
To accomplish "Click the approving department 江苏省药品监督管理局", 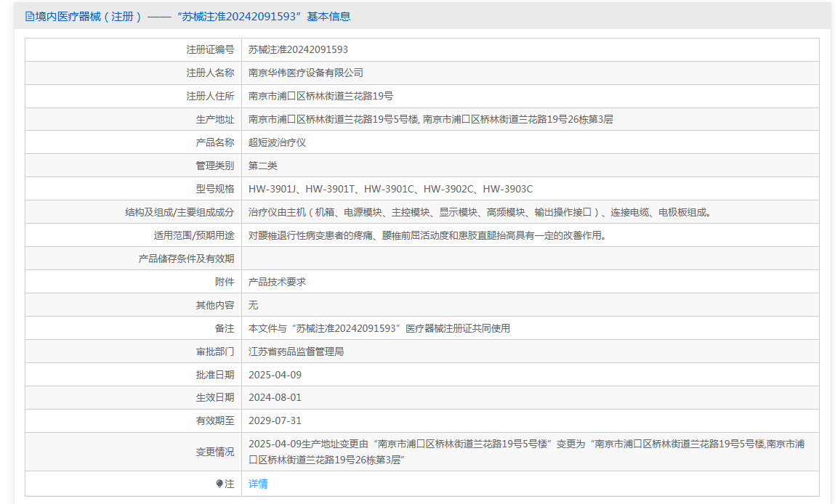I will (296, 351).
